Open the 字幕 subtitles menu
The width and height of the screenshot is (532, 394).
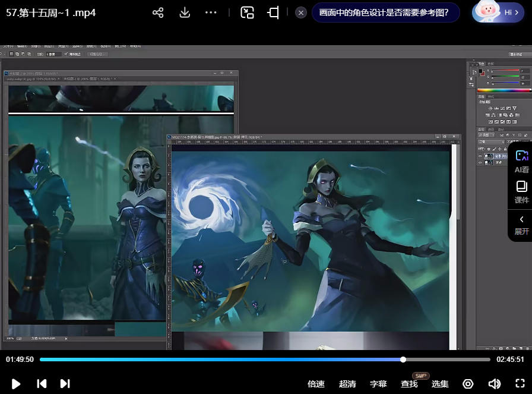[x=378, y=384]
